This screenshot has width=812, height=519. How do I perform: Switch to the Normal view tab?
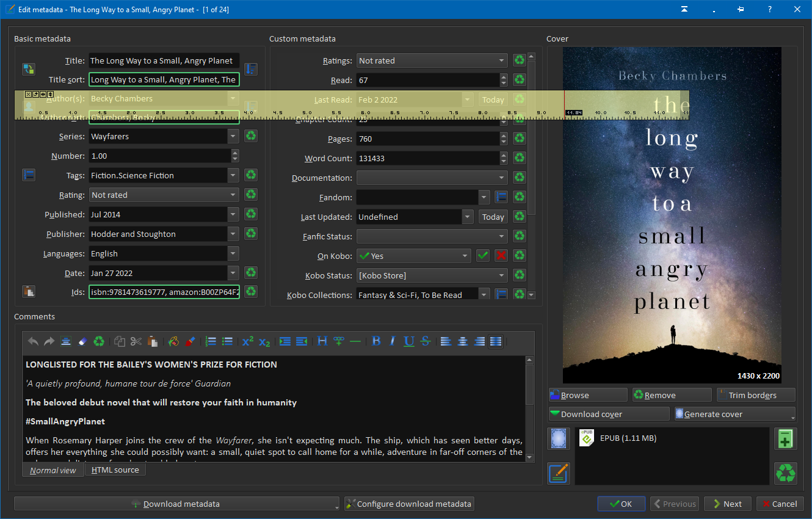tap(53, 470)
